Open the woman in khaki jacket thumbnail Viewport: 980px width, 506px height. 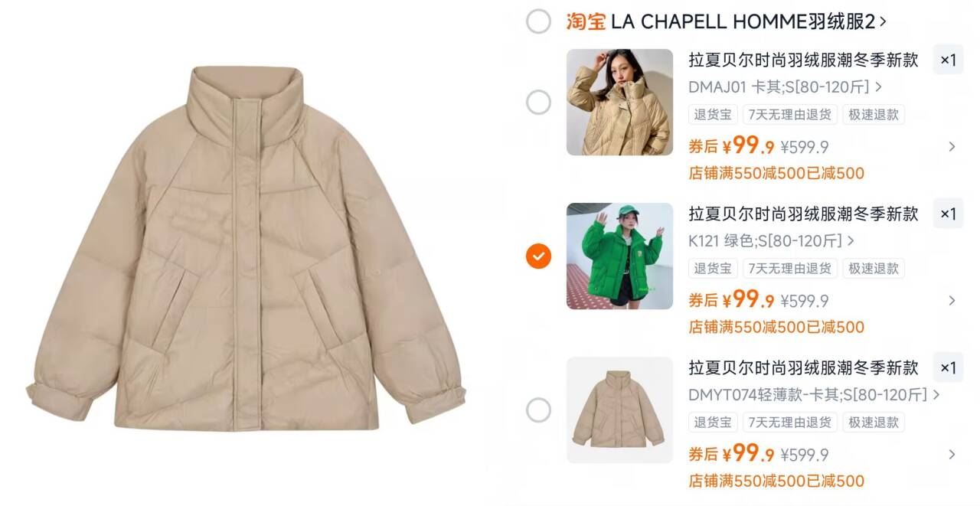(619, 103)
